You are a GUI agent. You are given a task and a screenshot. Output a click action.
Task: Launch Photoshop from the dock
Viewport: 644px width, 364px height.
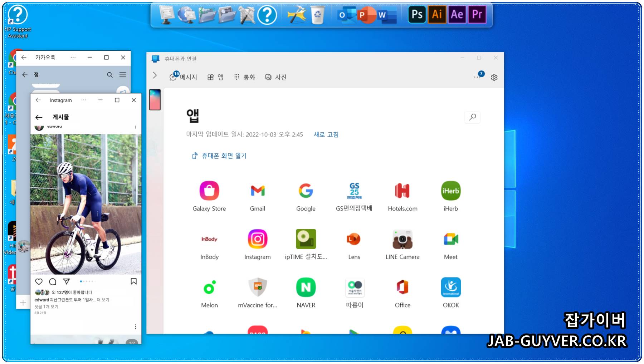tap(417, 15)
